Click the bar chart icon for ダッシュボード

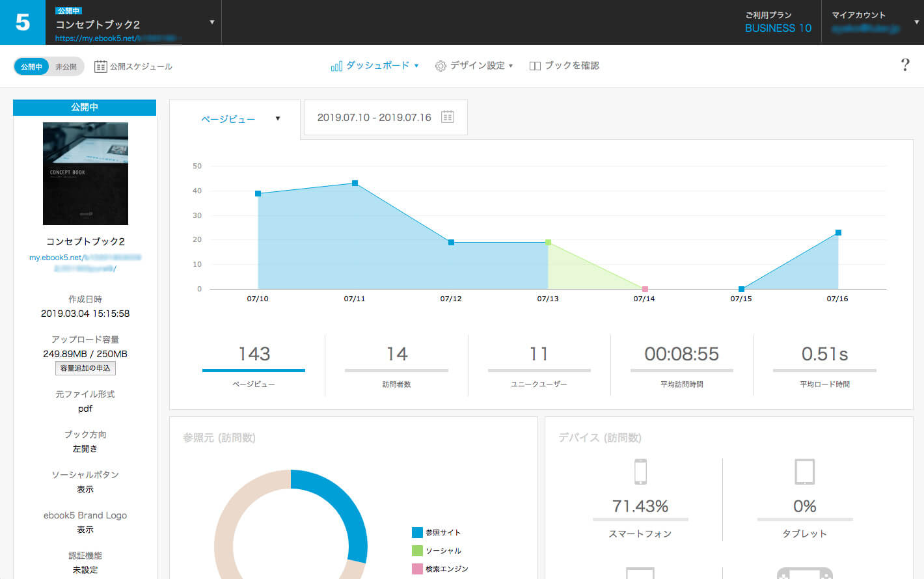(336, 66)
